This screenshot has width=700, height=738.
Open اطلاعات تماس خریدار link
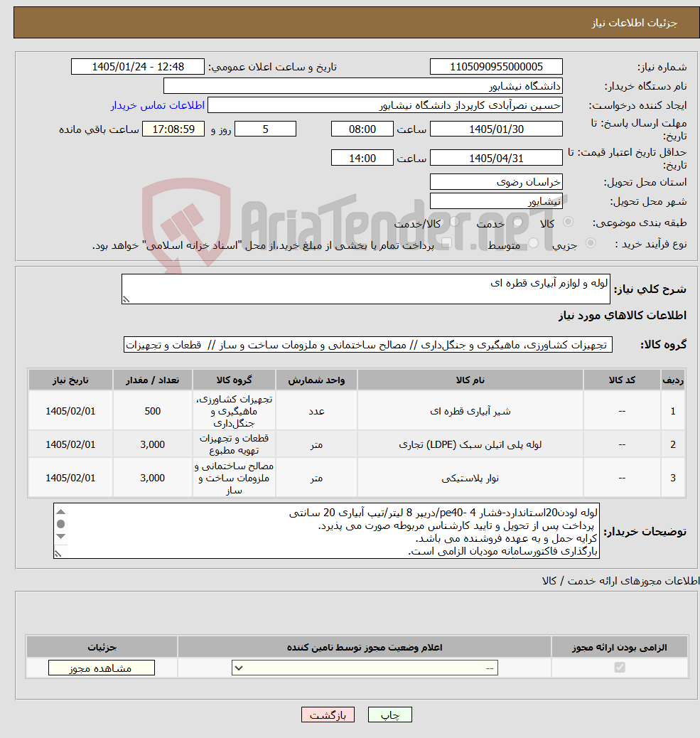[158, 105]
